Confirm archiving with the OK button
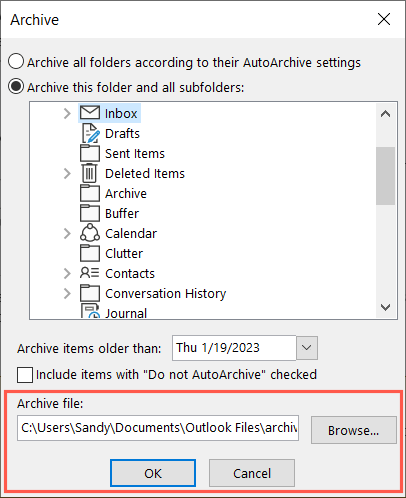The height and width of the screenshot is (498, 406). 153,473
